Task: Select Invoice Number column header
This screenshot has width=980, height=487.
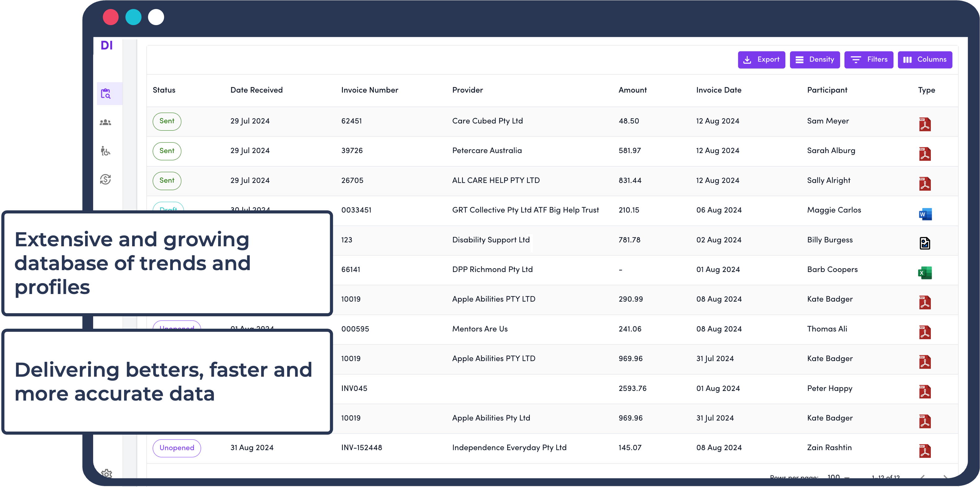Action: 370,90
